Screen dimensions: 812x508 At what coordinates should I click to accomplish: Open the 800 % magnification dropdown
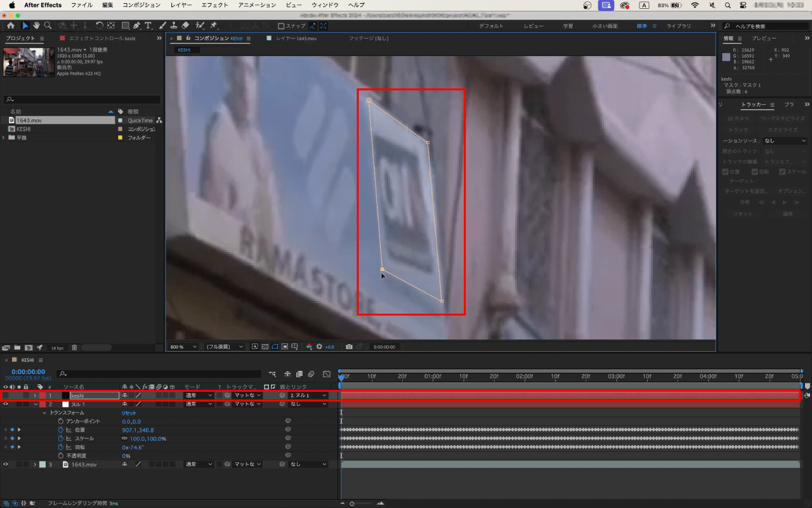(x=183, y=347)
